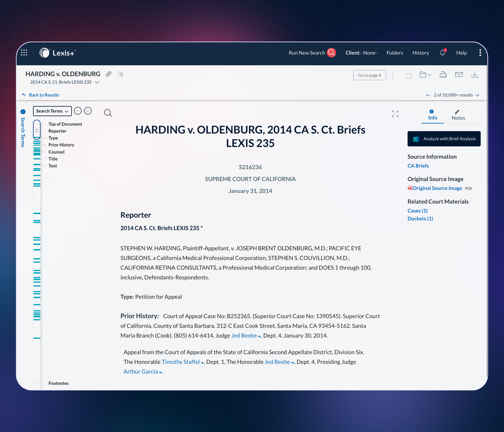This screenshot has width=504, height=432.
Task: Open Jed Beebe dropdown in appeal paragraph
Action: coord(293,363)
